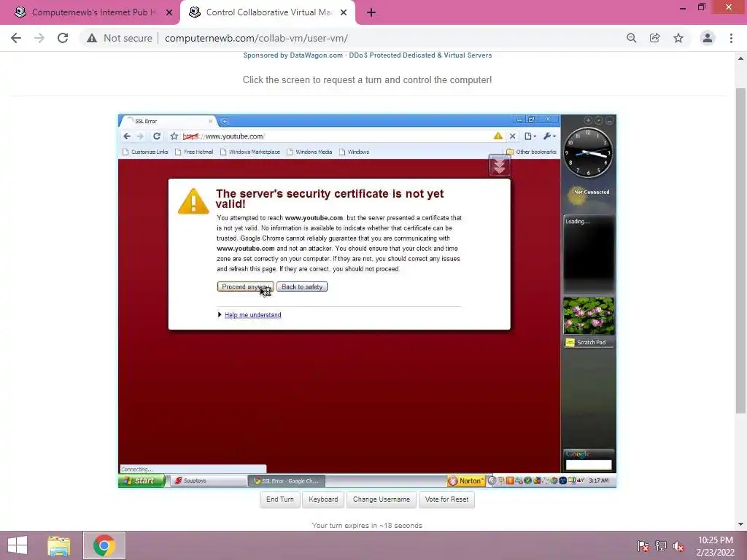Open the Other bookmarks folder

click(x=531, y=152)
